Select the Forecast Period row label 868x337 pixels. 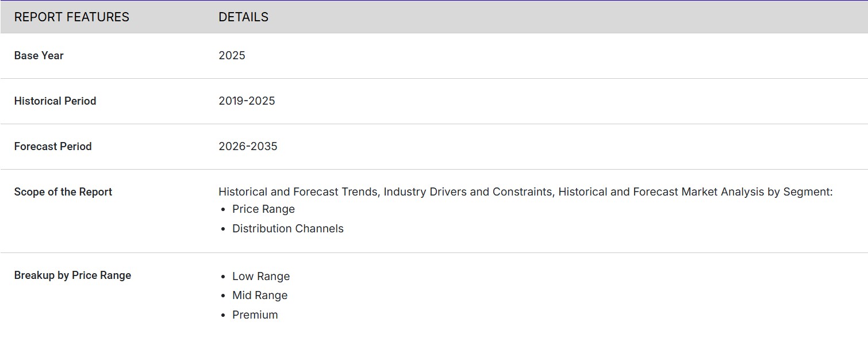pyautogui.click(x=52, y=147)
